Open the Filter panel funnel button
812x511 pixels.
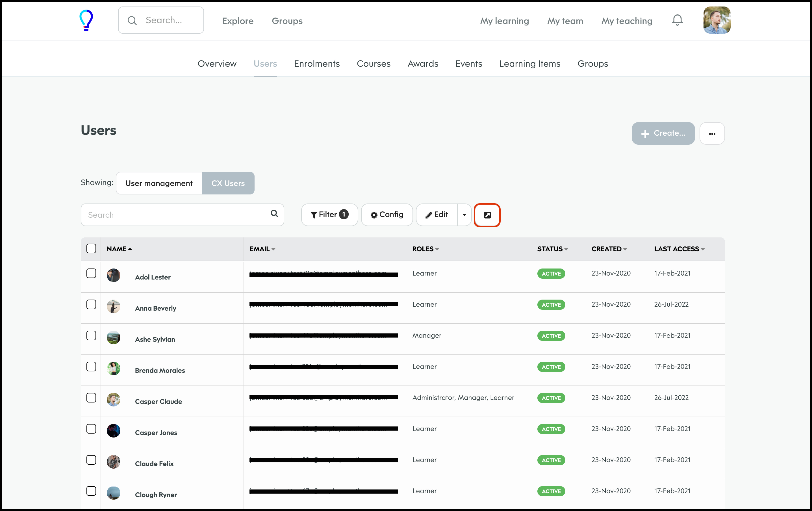[329, 215]
